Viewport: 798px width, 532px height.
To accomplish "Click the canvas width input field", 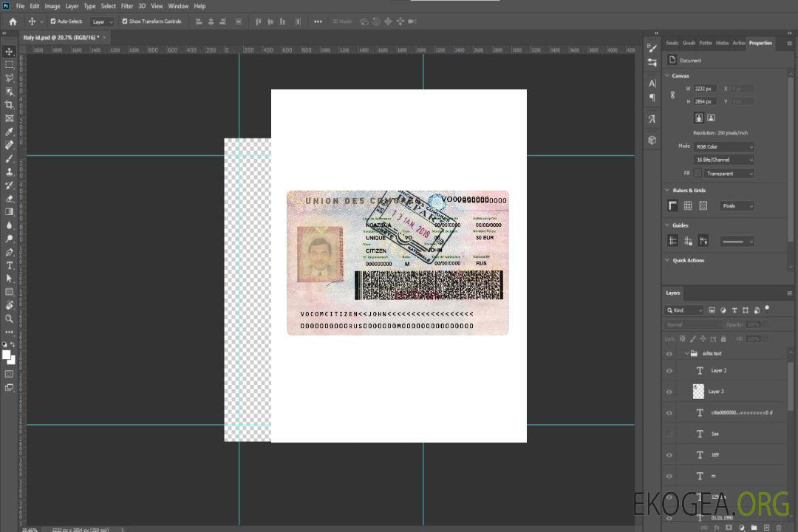I will pos(704,89).
